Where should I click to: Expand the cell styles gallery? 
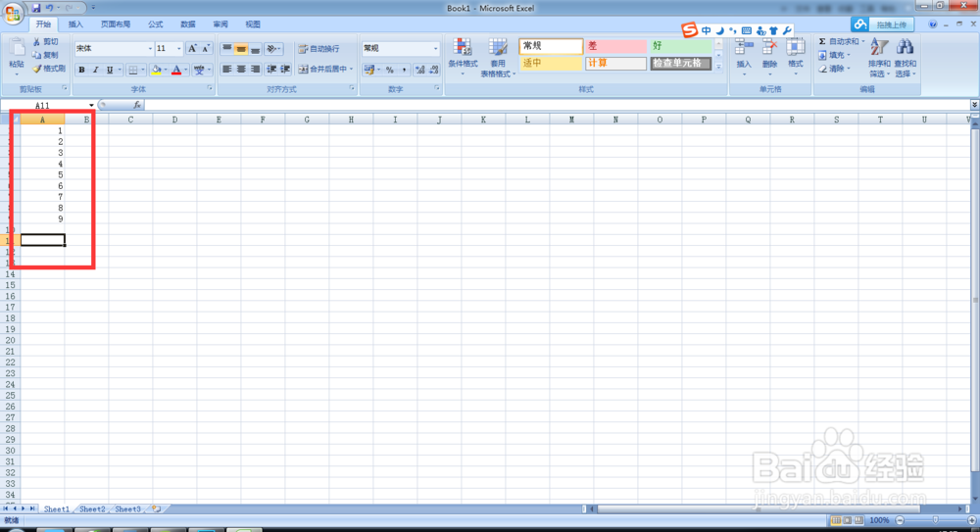pos(718,67)
